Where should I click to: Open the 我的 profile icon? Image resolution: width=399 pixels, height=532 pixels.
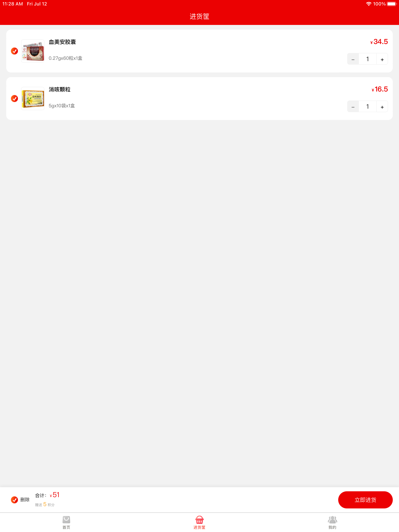(x=332, y=520)
